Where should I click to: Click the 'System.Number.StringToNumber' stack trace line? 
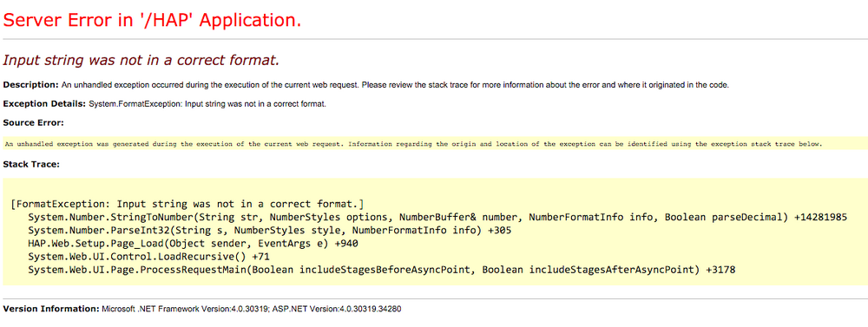point(437,217)
